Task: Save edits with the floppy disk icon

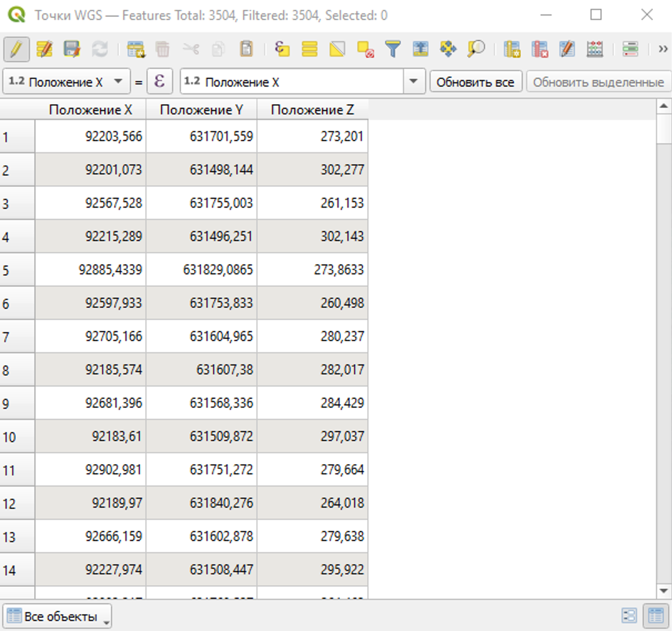Action: pos(72,49)
